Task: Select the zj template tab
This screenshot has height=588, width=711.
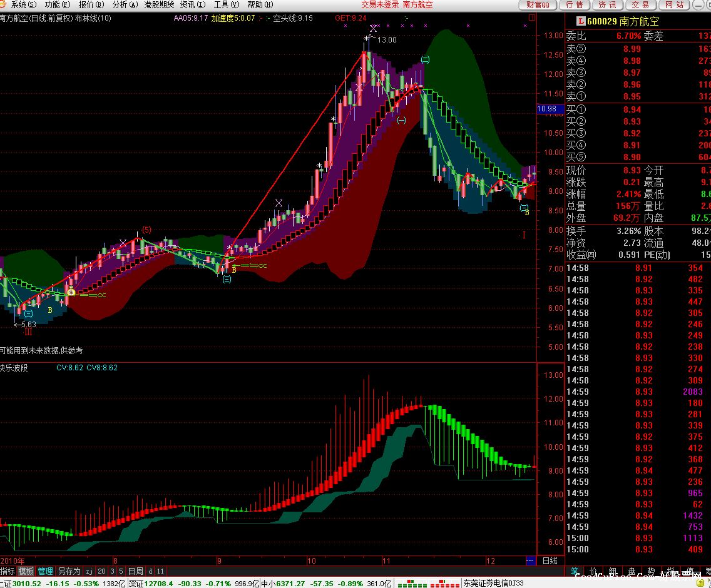Action: 90,571
